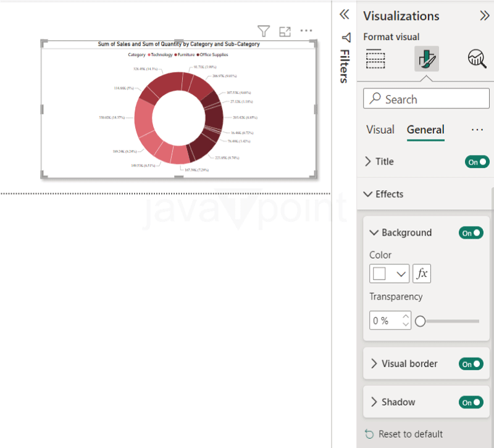Click the chart title text
Screen dimensions: 494x448
(178, 44)
